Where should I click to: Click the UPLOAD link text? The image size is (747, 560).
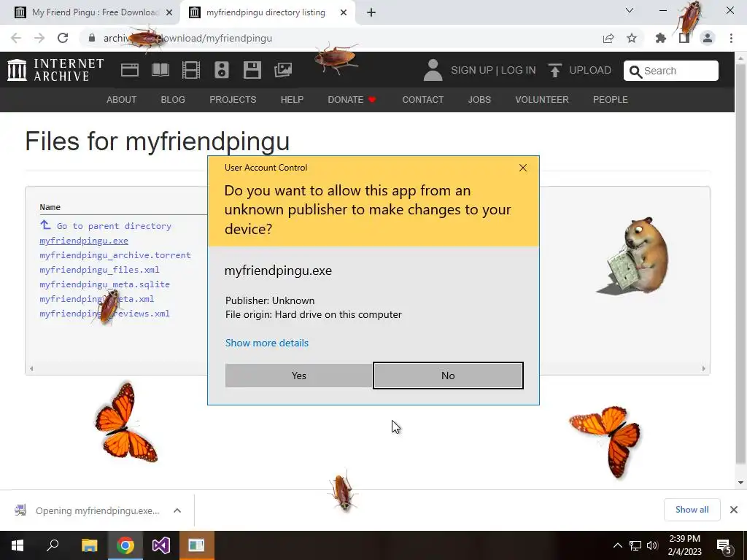590,71
